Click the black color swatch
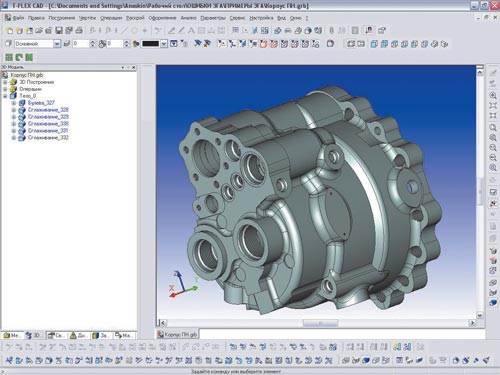This screenshot has height=375, width=500. [x=151, y=44]
